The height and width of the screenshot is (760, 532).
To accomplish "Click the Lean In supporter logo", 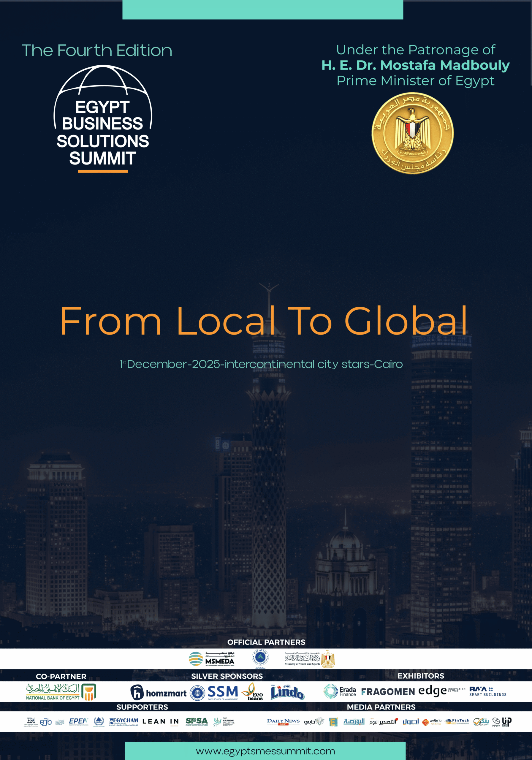I will [x=161, y=722].
